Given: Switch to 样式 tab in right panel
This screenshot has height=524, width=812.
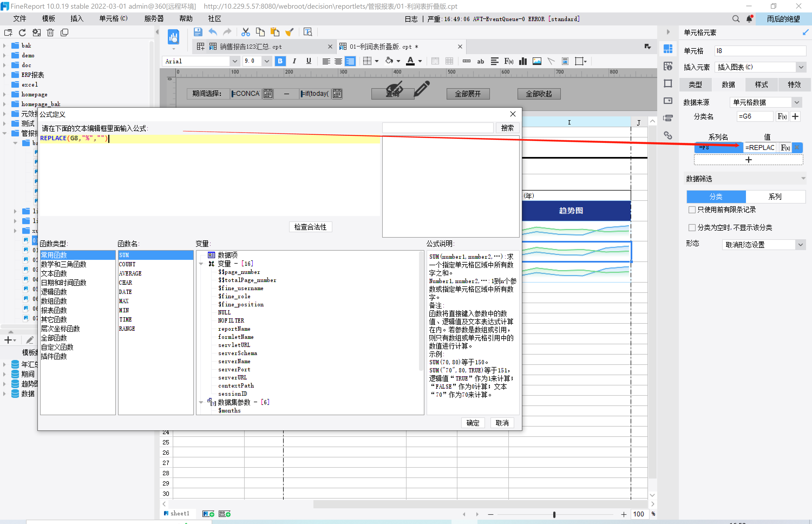Looking at the screenshot, I should coord(761,84).
